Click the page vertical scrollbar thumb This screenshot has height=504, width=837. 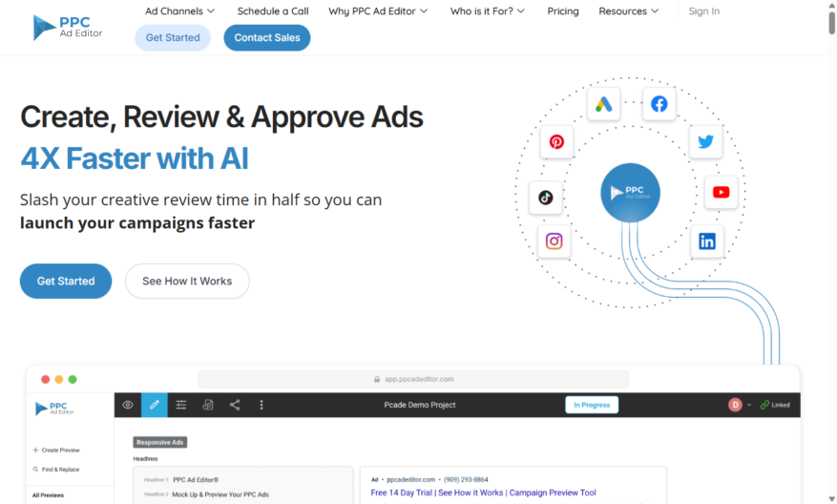tap(831, 22)
